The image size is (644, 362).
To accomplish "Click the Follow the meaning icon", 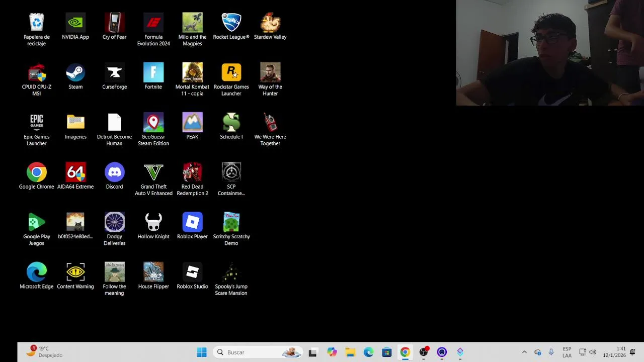I will [x=114, y=279].
